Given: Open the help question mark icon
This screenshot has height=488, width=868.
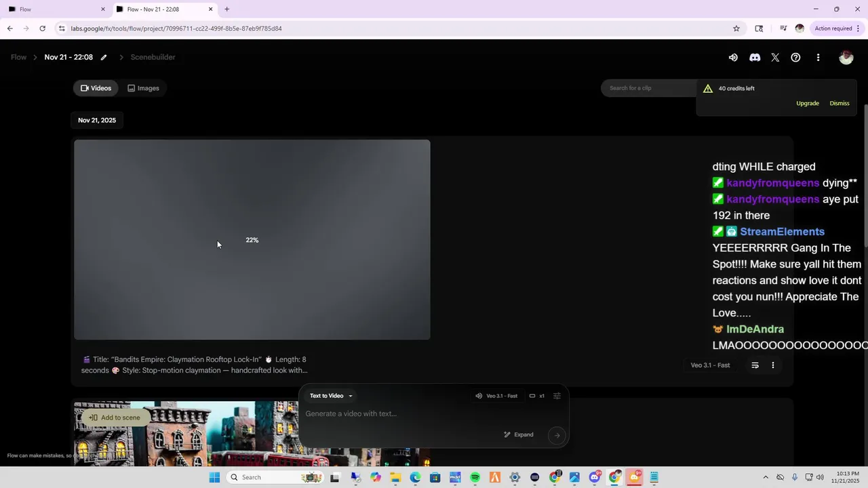Looking at the screenshot, I should (796, 58).
